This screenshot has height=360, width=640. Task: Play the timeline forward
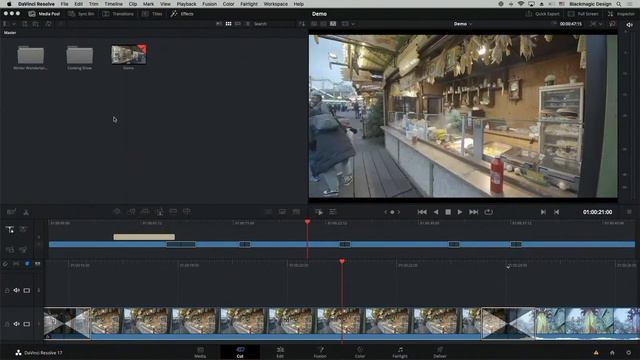point(460,212)
